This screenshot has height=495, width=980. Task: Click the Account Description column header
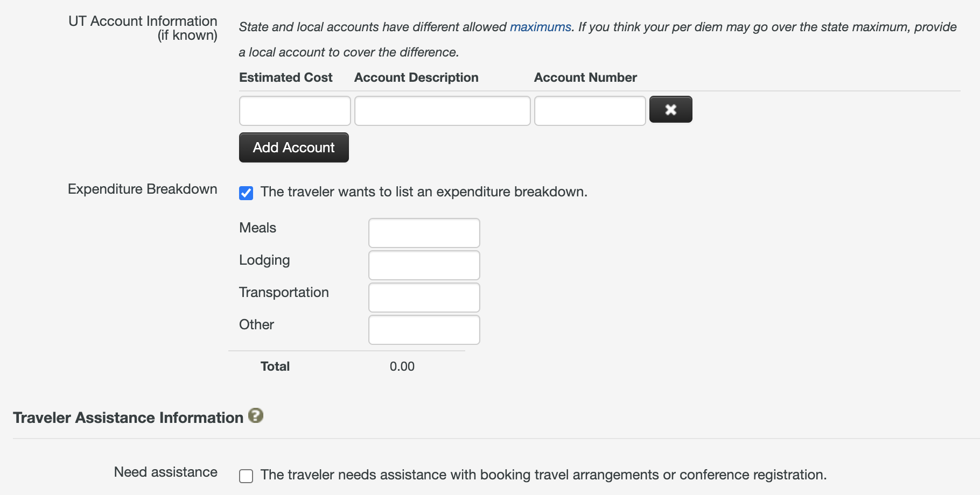[x=416, y=77]
